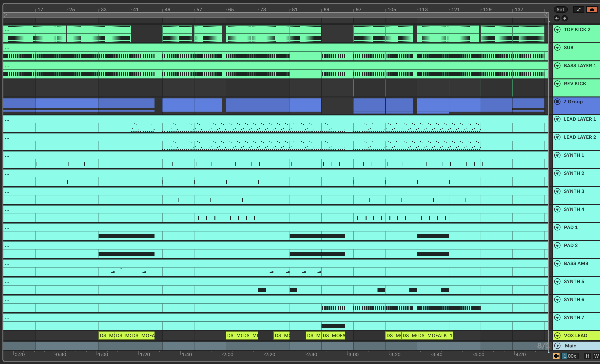Toggle the orange Lock Envelopes button
Screen dimensions: 600x364
click(592, 10)
